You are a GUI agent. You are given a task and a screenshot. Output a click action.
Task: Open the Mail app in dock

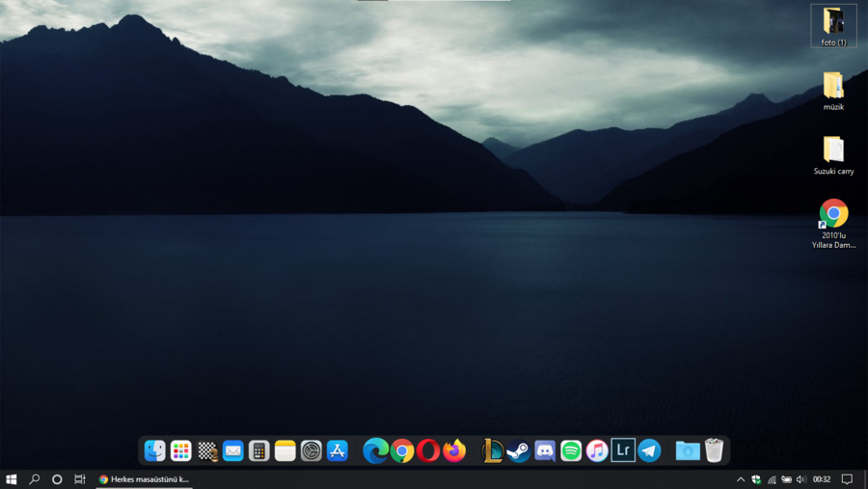tap(233, 450)
